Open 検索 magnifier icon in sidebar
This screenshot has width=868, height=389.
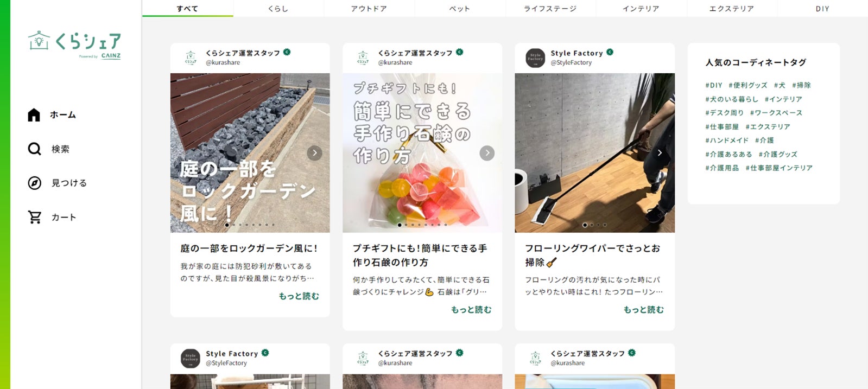tap(34, 149)
